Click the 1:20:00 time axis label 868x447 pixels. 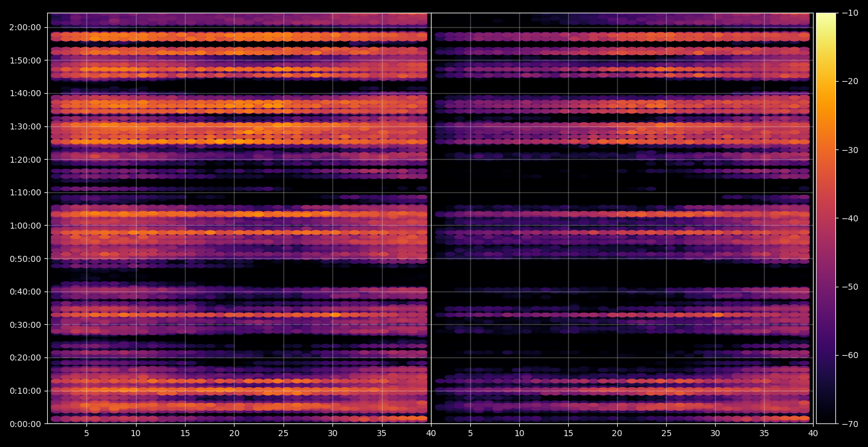coord(25,160)
